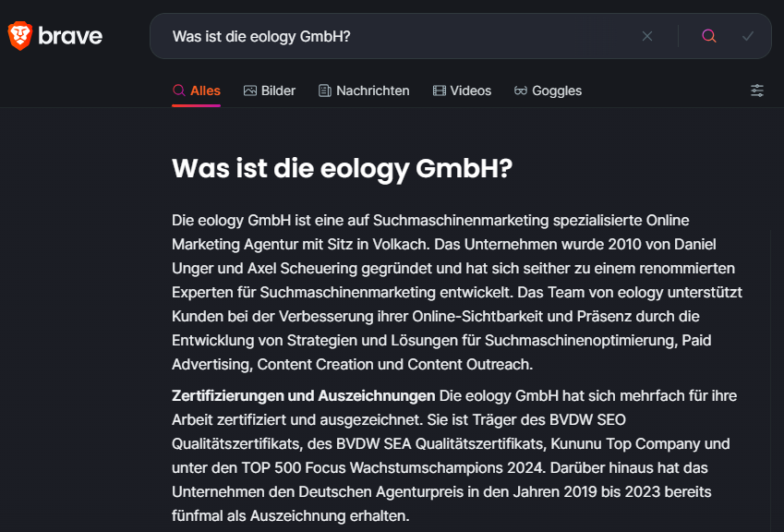Click the checkmark icon in the search bar

[x=748, y=36]
